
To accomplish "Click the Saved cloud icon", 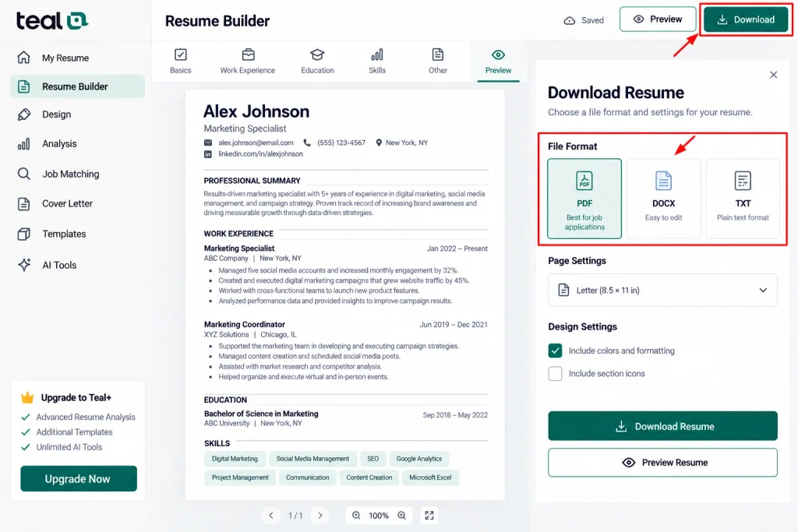I will [570, 20].
